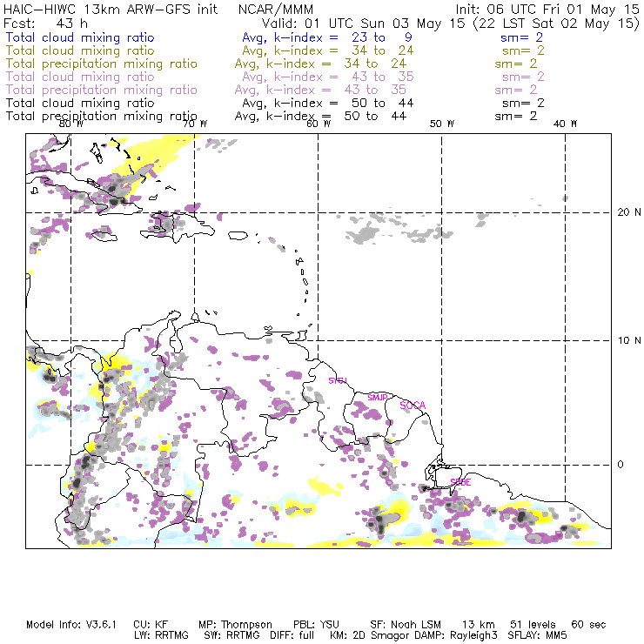The width and height of the screenshot is (644, 644).
Task: Click the SMJP station label
Action: pyautogui.click(x=378, y=398)
